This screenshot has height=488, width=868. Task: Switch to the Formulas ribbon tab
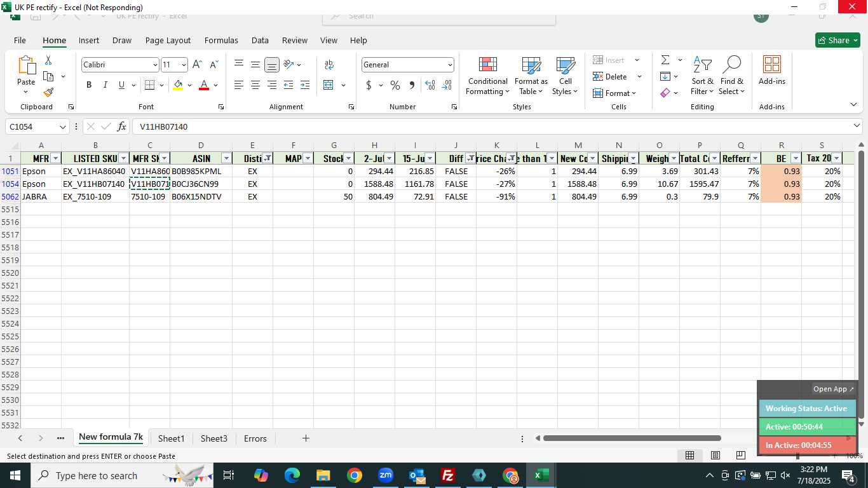tap(221, 40)
